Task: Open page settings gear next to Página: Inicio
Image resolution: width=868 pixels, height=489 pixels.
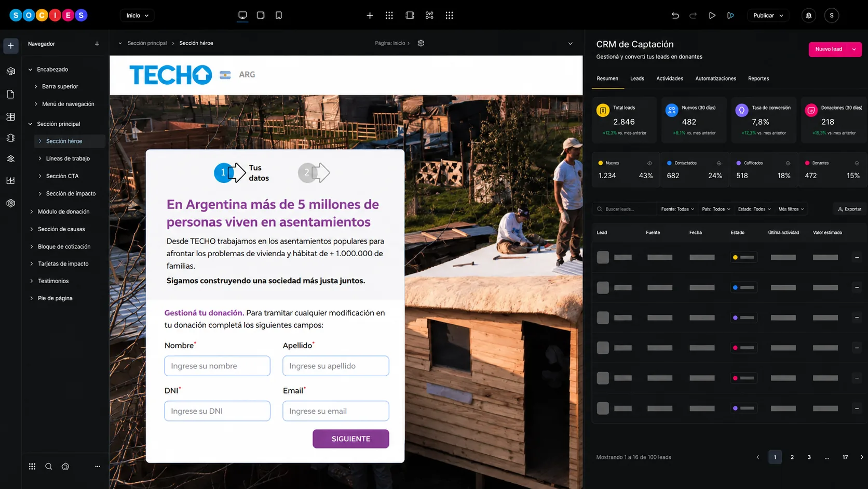Action: 421,43
